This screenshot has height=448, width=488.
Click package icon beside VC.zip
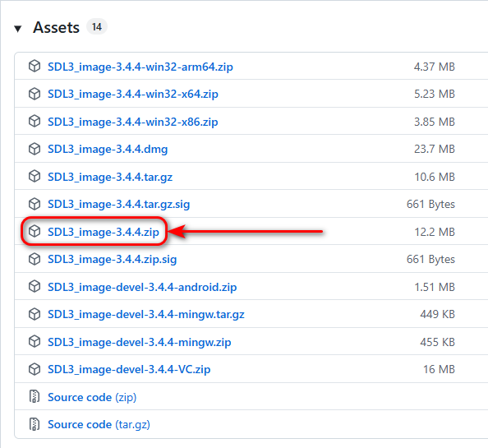[35, 369]
